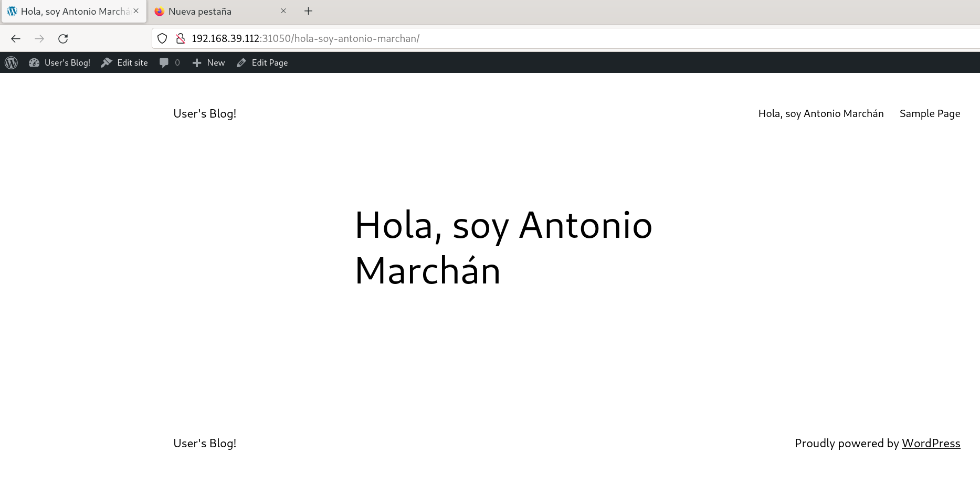Reload the current page
This screenshot has height=484, width=980.
(63, 38)
